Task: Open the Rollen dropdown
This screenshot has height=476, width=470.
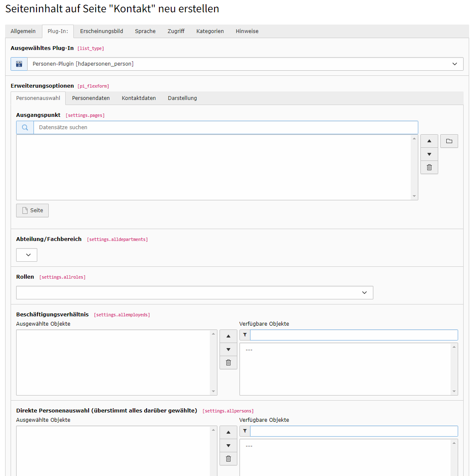Action: pyautogui.click(x=195, y=293)
